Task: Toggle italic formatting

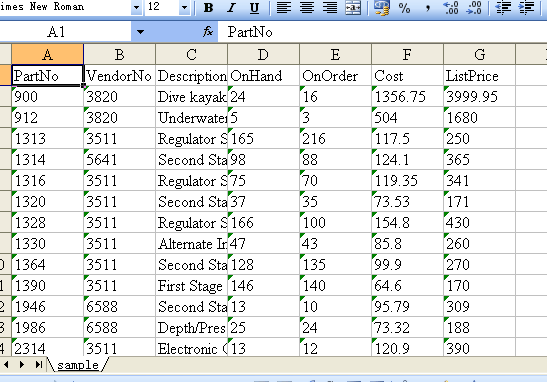Action: pos(231,7)
